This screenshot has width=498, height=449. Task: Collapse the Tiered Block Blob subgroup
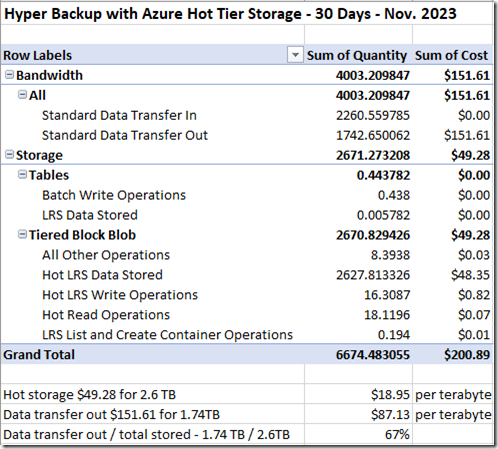[22, 234]
